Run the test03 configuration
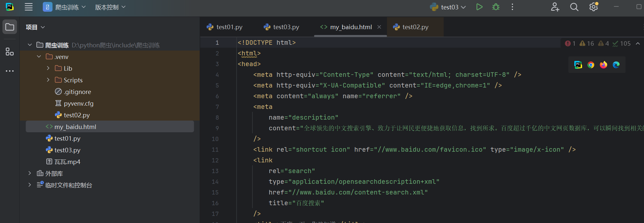Image resolution: width=644 pixels, height=223 pixels. pos(479,7)
